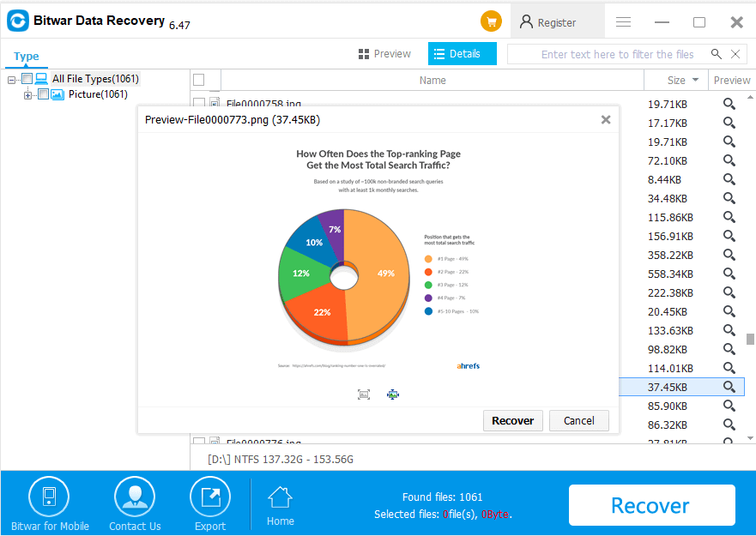Check the Picture(1061) checkbox

point(42,94)
